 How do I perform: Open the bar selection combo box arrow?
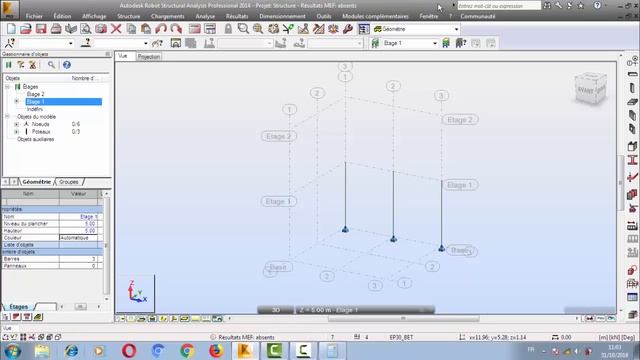coord(145,43)
